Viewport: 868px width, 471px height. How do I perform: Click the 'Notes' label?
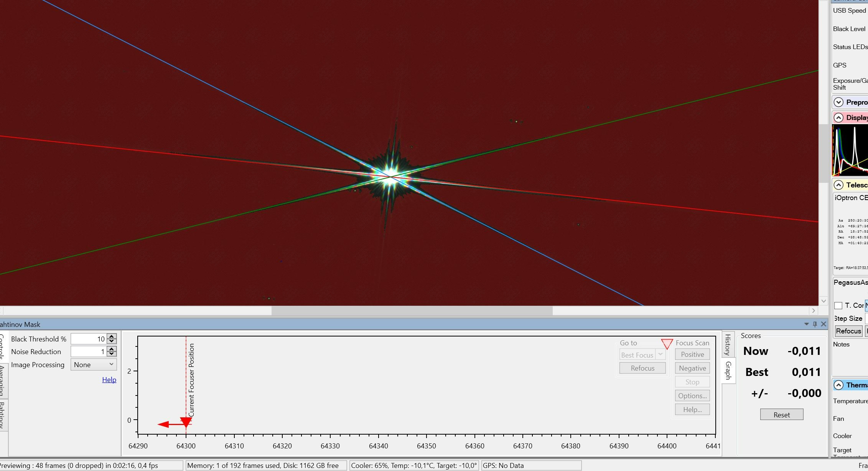coord(841,345)
